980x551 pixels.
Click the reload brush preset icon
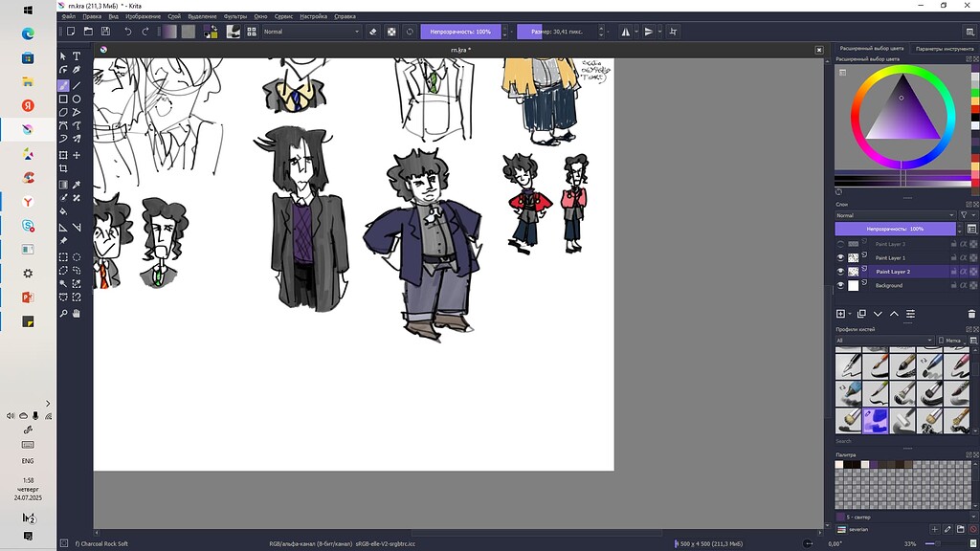tap(410, 32)
